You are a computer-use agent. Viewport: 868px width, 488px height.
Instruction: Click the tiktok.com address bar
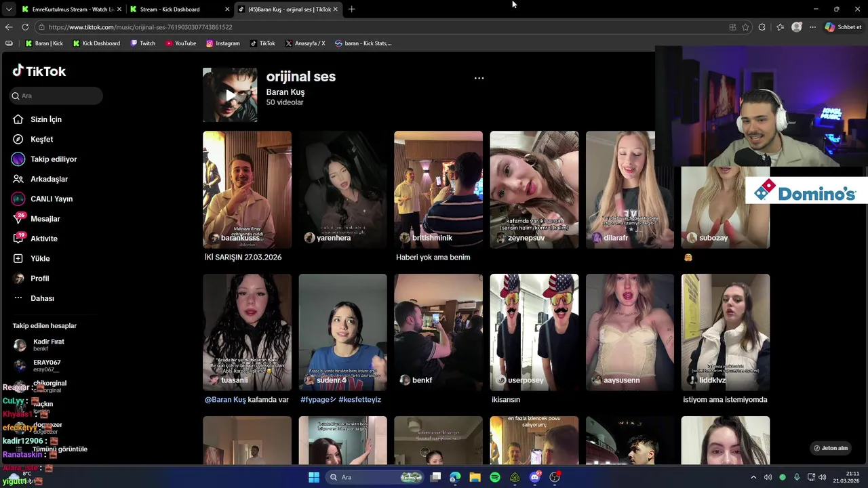click(380, 27)
